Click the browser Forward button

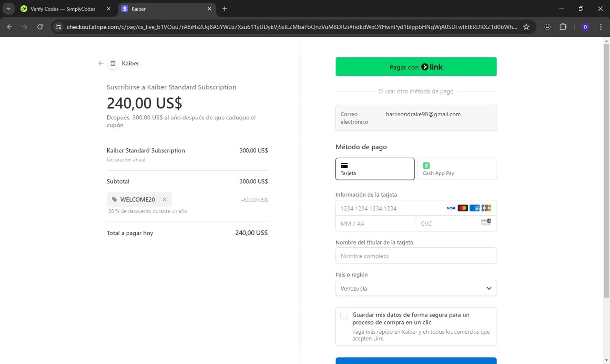coord(25,27)
